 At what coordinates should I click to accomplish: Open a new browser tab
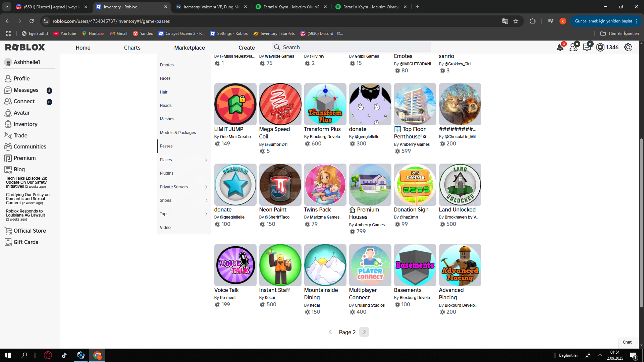click(x=417, y=7)
